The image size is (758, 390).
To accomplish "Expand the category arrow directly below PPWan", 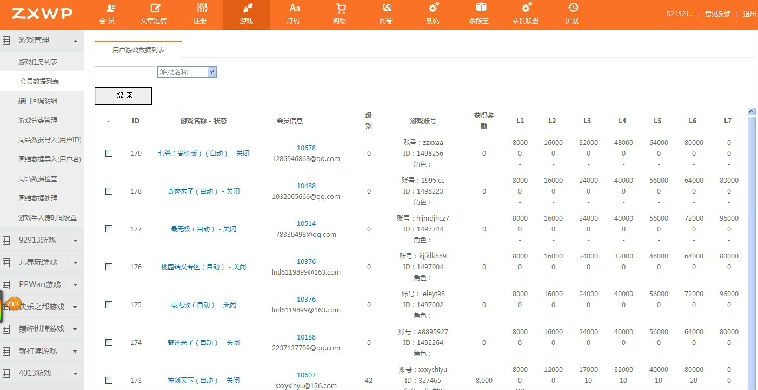I will [75, 307].
